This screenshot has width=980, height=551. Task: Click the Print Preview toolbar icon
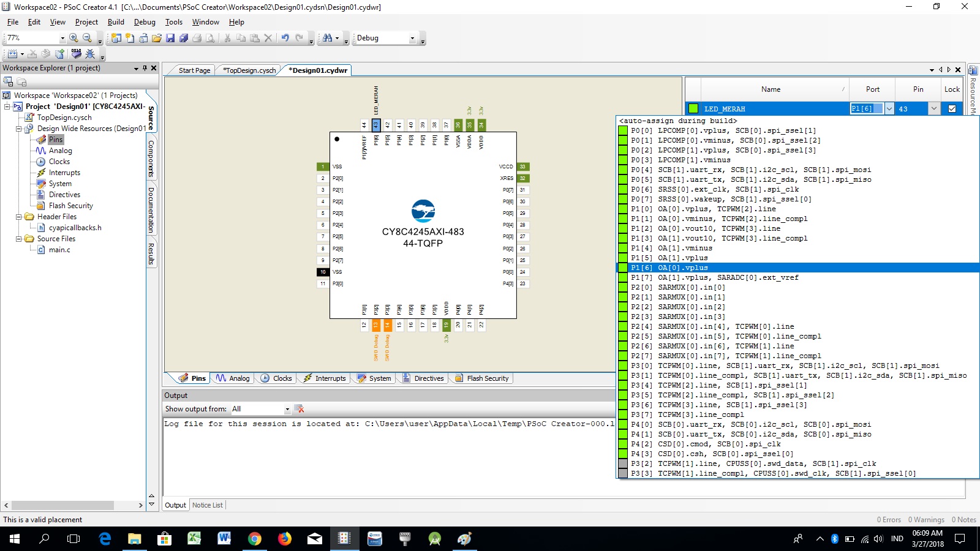point(211,38)
